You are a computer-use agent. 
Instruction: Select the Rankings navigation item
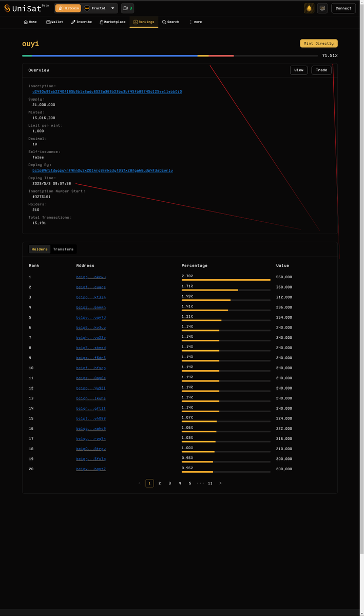point(144,22)
